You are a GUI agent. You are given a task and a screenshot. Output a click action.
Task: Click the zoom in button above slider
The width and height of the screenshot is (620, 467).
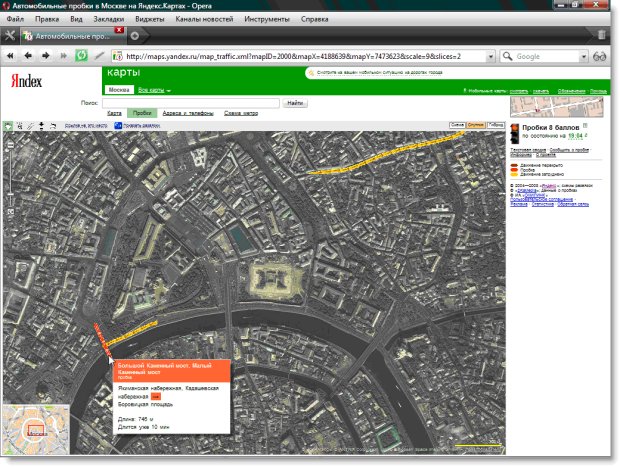coord(11,145)
